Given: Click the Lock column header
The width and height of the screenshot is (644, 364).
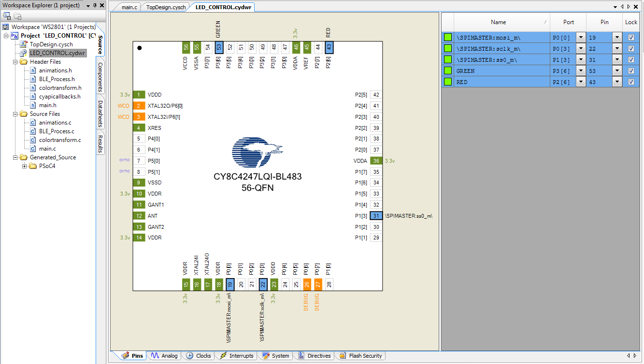Looking at the screenshot, I should (631, 22).
